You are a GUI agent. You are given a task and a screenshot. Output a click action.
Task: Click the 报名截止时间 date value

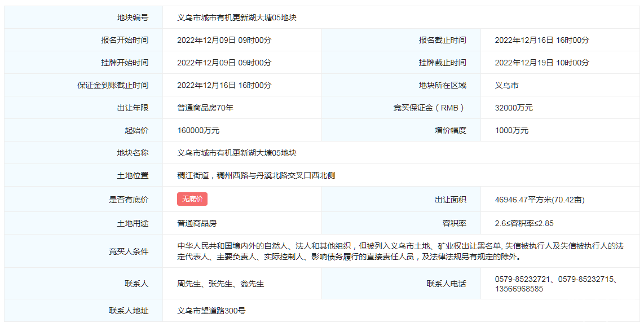tap(541, 40)
